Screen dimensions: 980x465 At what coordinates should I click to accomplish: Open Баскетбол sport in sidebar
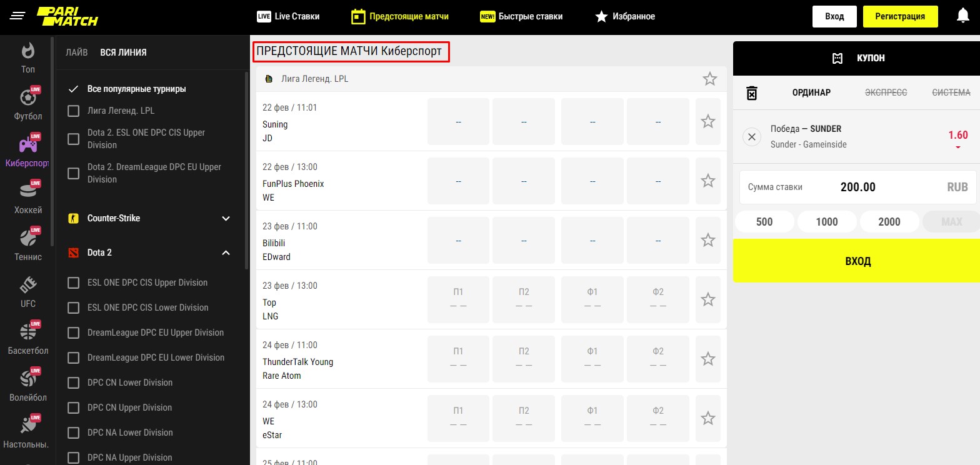pos(28,339)
